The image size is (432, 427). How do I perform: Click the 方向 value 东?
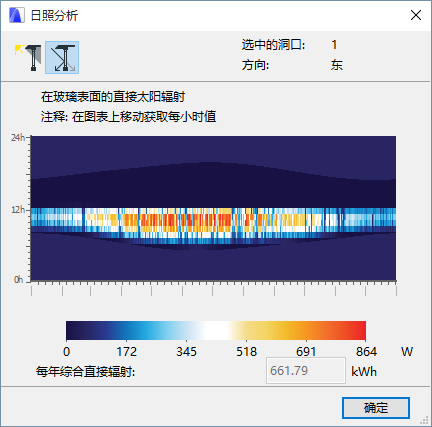(x=337, y=65)
